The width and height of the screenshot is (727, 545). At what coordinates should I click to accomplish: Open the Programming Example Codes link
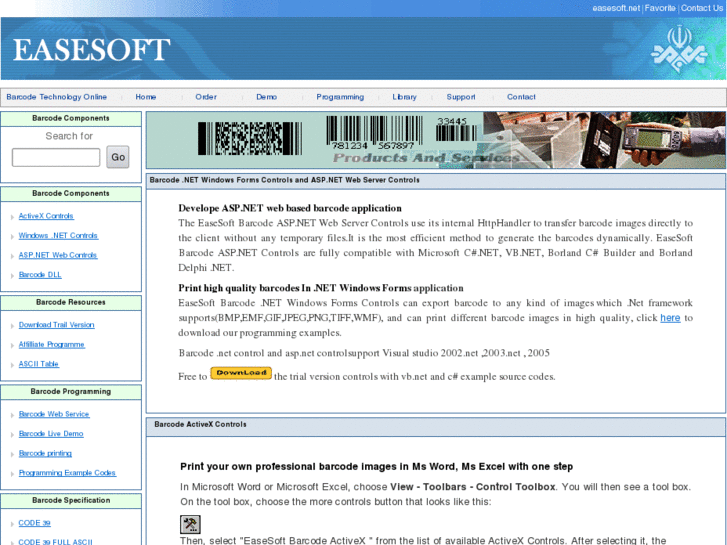click(x=67, y=473)
